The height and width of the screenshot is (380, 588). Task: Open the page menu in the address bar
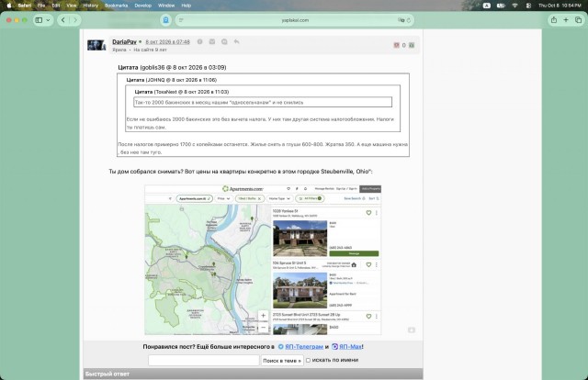click(x=181, y=20)
